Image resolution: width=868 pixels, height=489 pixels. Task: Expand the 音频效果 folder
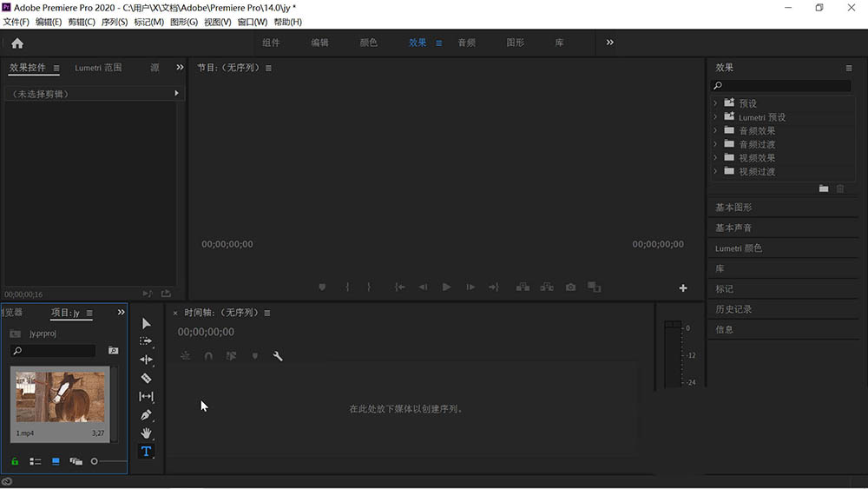point(715,130)
